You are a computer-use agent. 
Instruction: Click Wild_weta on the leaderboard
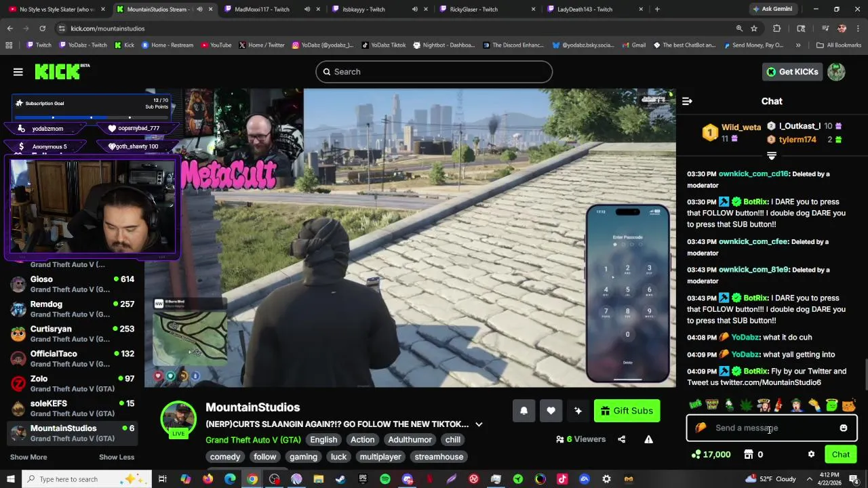(741, 127)
